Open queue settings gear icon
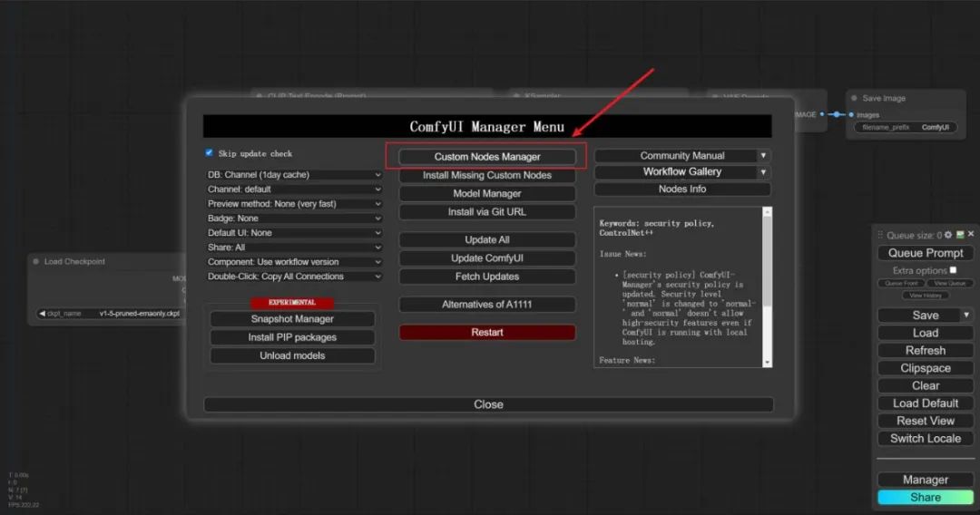980x515 pixels. click(x=948, y=235)
